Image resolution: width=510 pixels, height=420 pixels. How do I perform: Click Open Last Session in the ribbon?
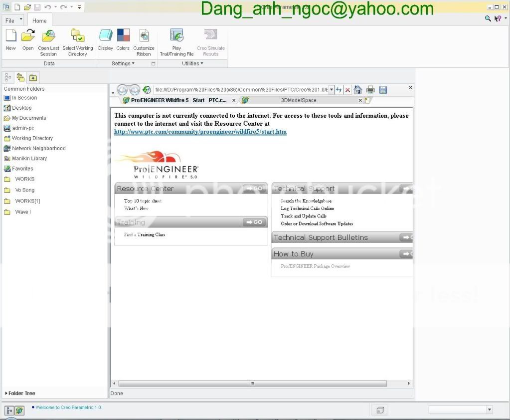[48, 42]
